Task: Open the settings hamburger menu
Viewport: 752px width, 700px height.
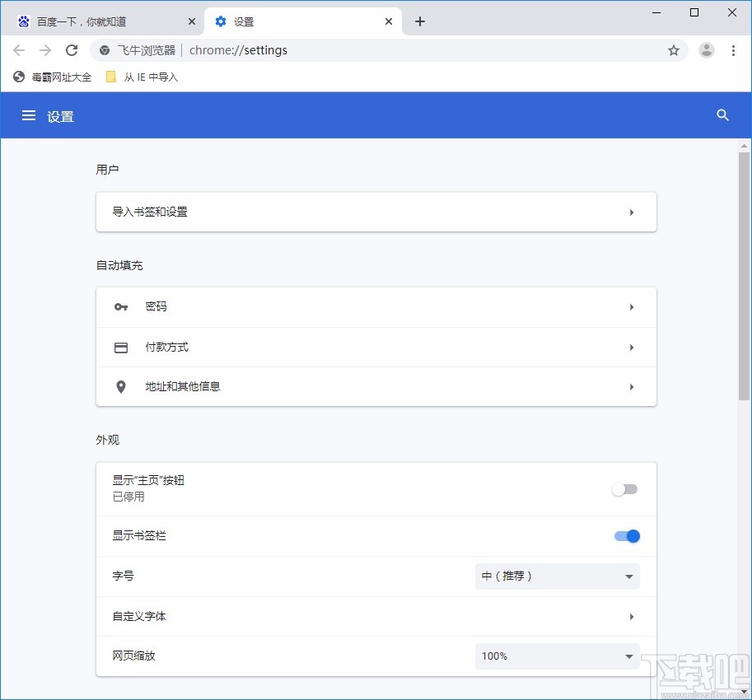Action: pos(29,115)
